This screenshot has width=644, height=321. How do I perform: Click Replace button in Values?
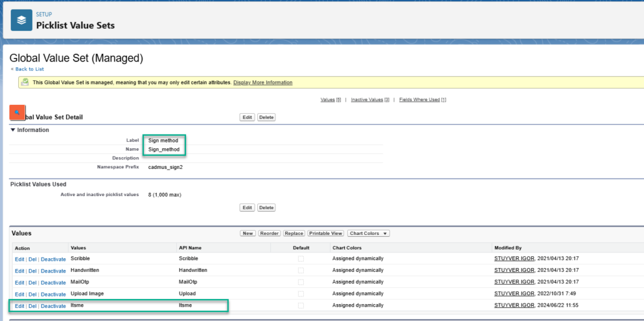pyautogui.click(x=294, y=233)
